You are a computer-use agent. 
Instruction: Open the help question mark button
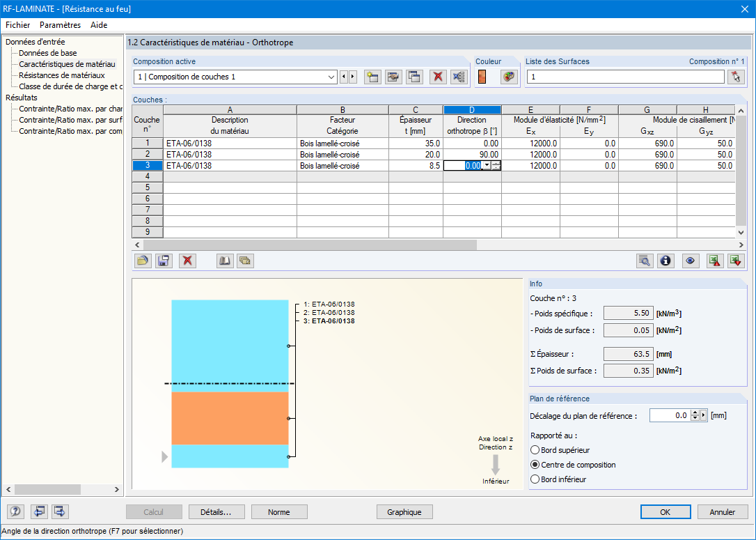(16, 511)
